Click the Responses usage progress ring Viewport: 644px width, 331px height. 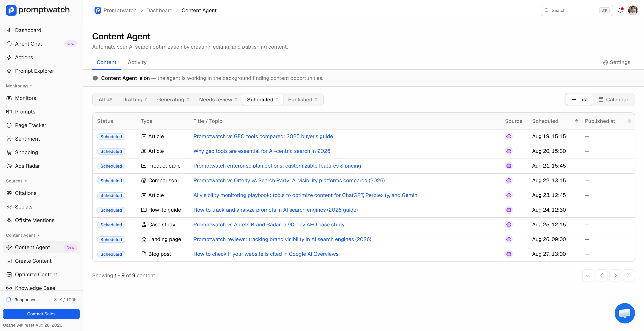(x=9, y=300)
